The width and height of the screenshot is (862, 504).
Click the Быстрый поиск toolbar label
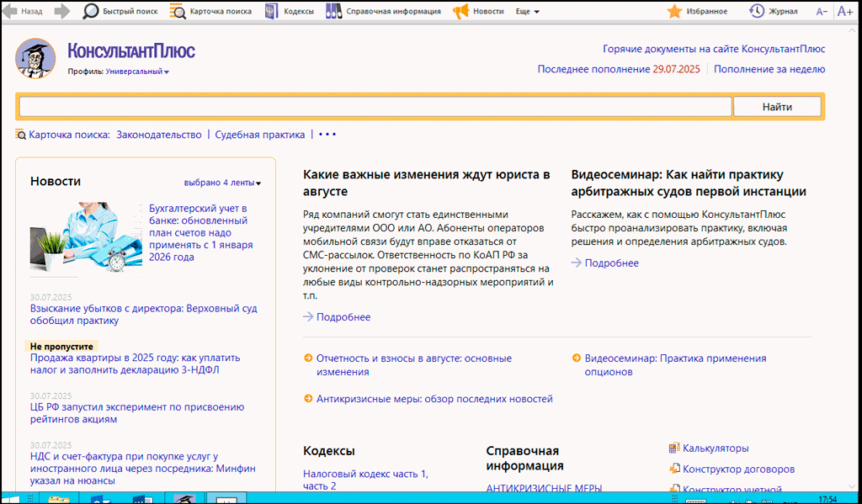pyautogui.click(x=130, y=12)
